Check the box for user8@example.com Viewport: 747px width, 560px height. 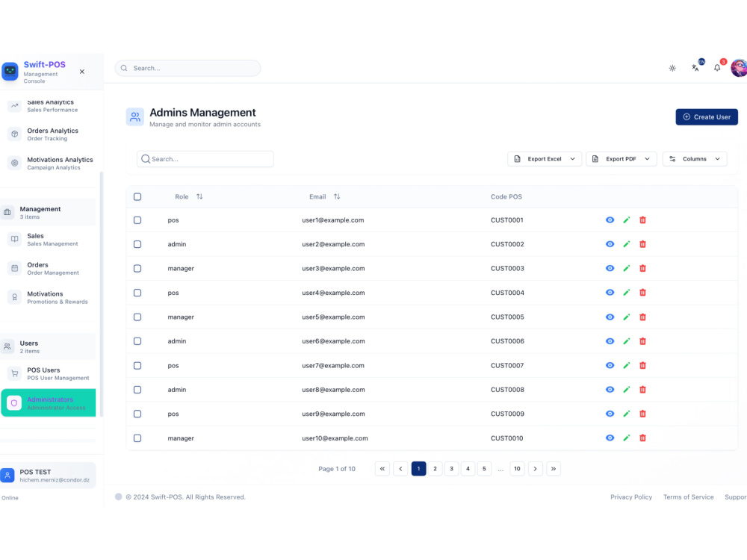137,390
